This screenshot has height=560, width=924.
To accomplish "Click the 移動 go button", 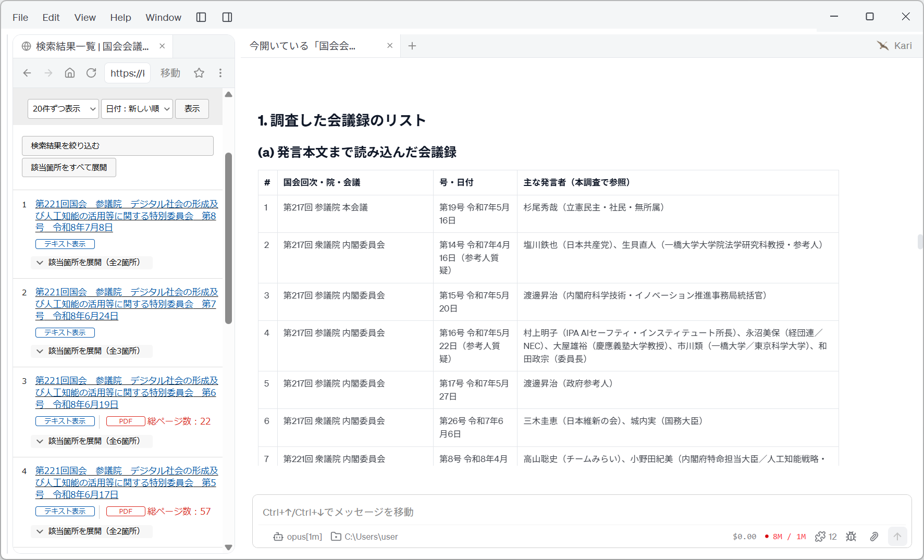I will coord(170,73).
